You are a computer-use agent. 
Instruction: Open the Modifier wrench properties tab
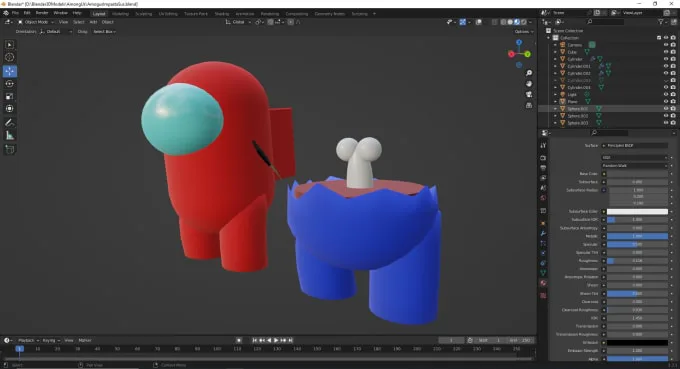click(x=543, y=233)
